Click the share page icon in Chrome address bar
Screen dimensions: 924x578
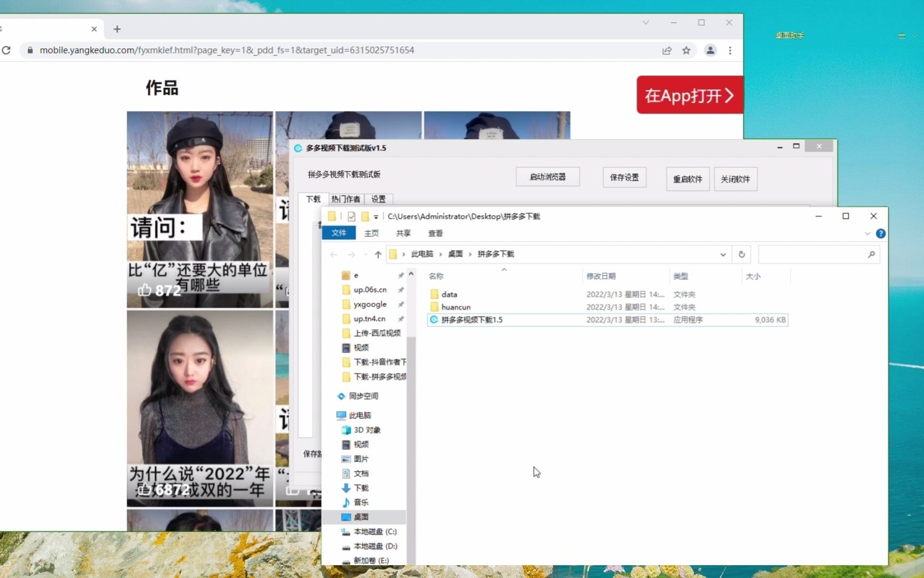pyautogui.click(x=667, y=50)
